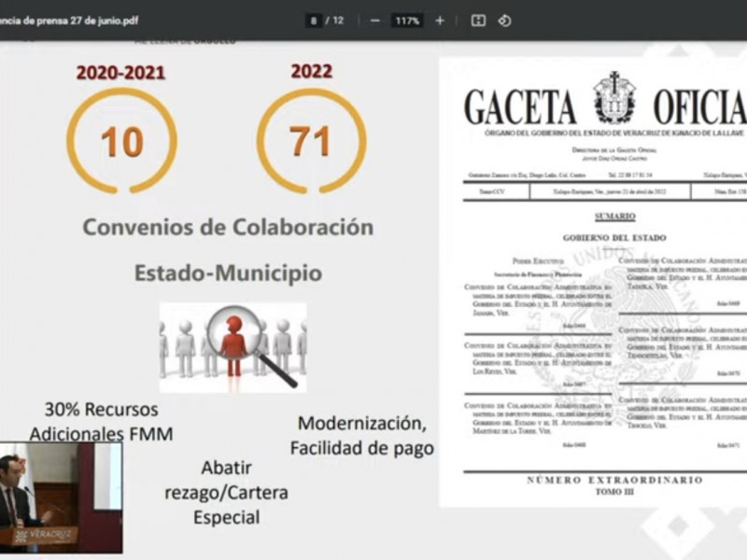This screenshot has width=747, height=560.
Task: Click the fit to page icon
Action: [478, 21]
